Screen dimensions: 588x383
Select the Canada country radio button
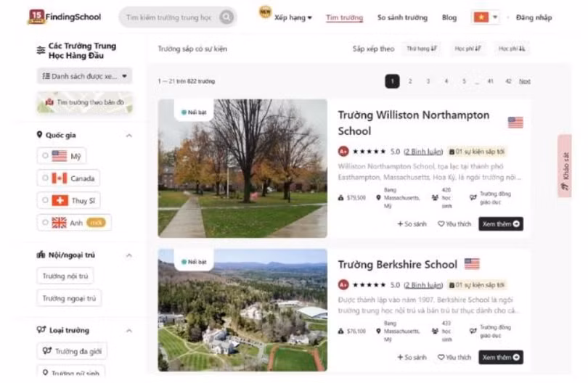pos(45,178)
